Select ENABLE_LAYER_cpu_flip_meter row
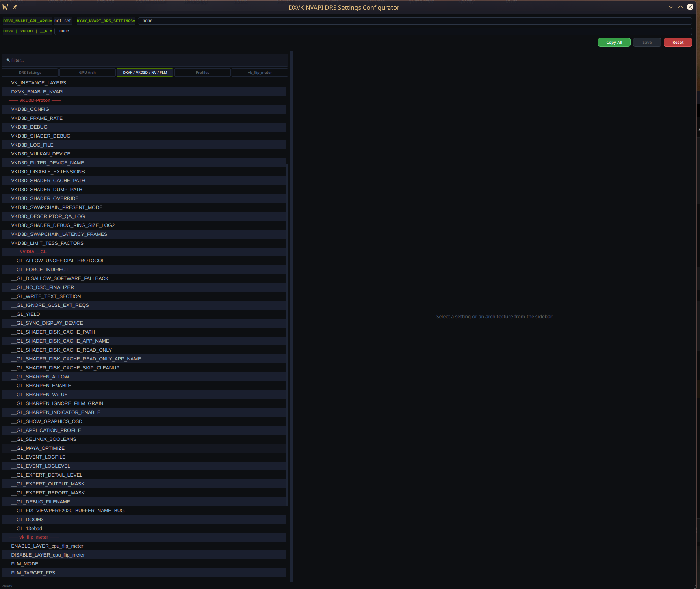The image size is (700, 589). 144,546
